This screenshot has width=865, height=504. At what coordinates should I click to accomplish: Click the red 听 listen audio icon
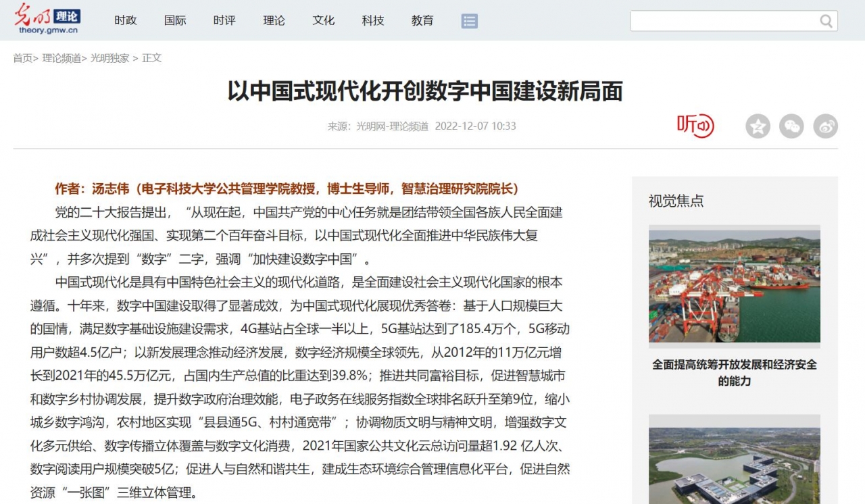[x=693, y=126]
